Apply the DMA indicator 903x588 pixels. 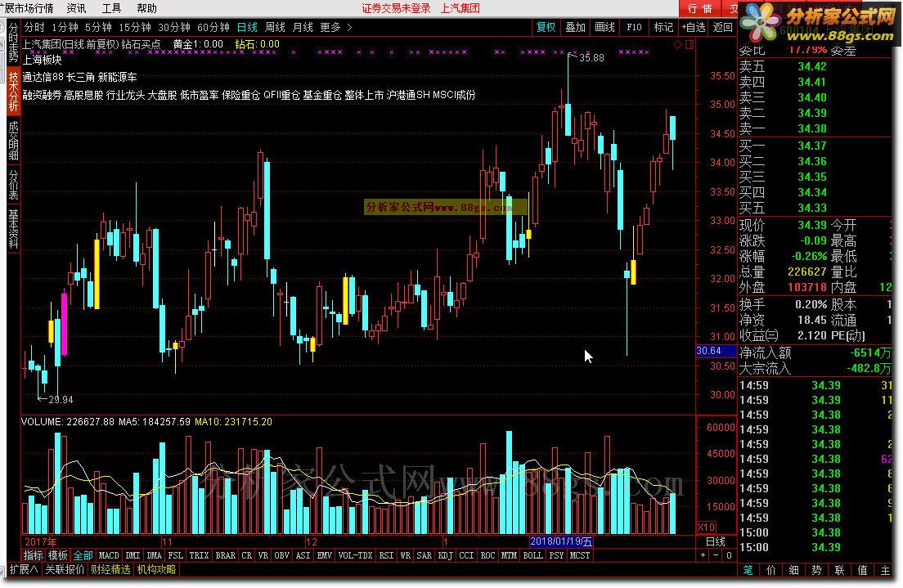point(155,555)
